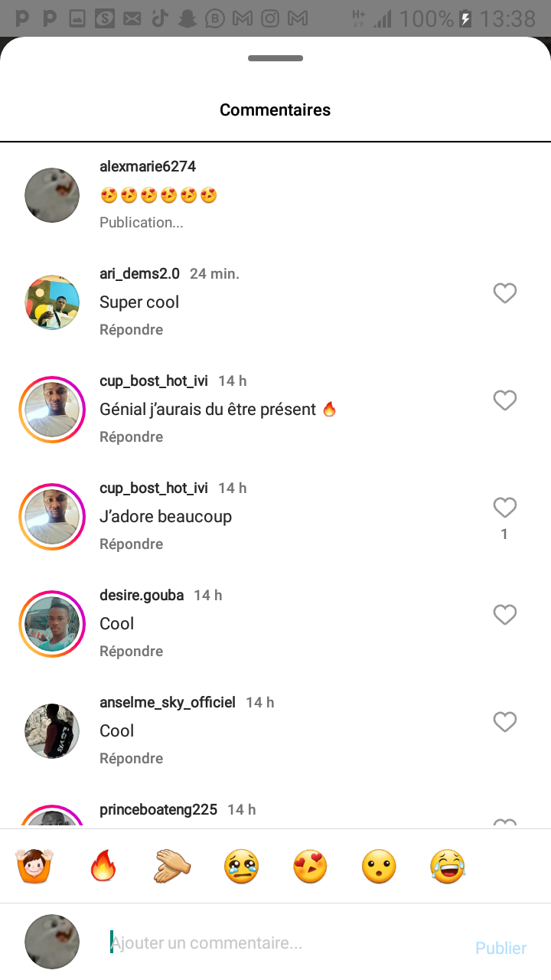Reply to desire.gouba's comment

[x=131, y=651]
